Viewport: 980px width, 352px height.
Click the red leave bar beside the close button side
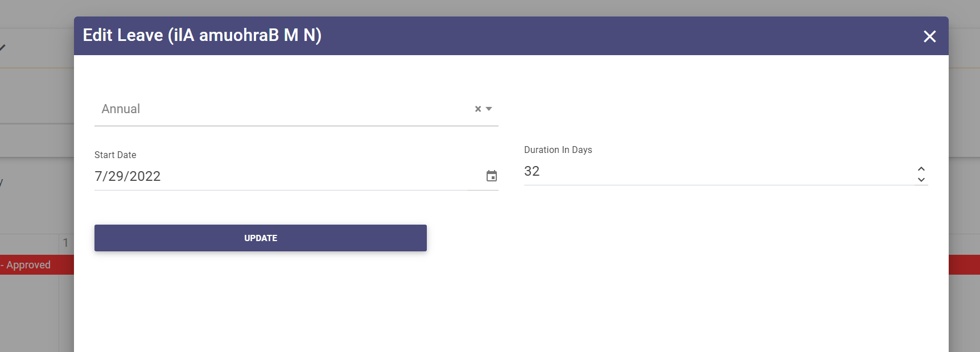pyautogui.click(x=964, y=265)
